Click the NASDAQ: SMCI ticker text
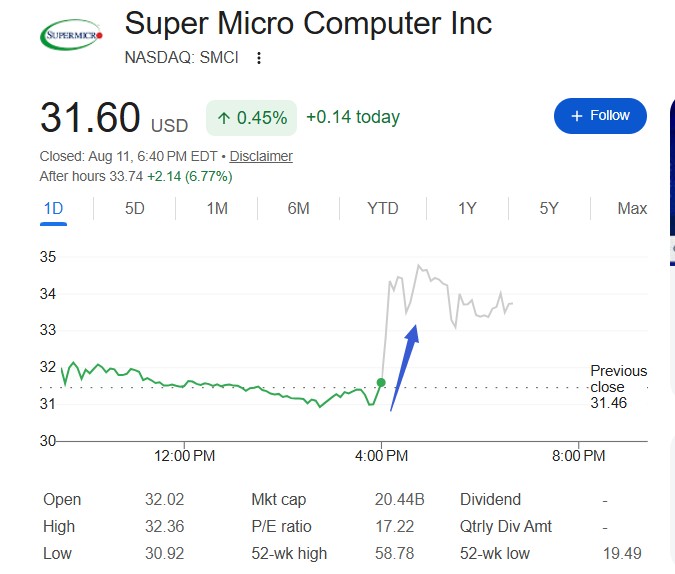675x574 pixels. [x=181, y=58]
